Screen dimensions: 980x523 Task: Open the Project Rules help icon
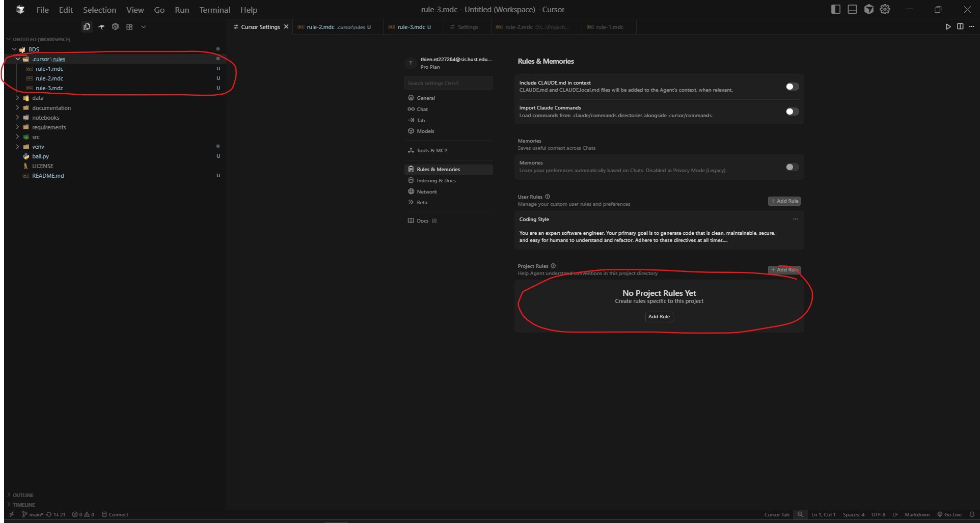(x=553, y=266)
